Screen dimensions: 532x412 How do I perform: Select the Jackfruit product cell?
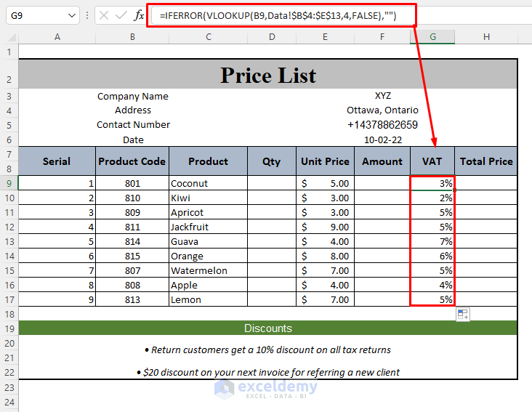209,227
